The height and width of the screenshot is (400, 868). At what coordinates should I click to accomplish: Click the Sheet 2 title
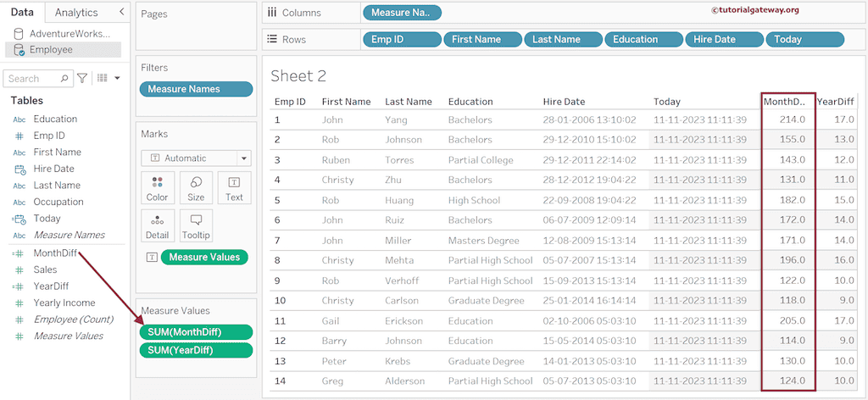click(299, 76)
